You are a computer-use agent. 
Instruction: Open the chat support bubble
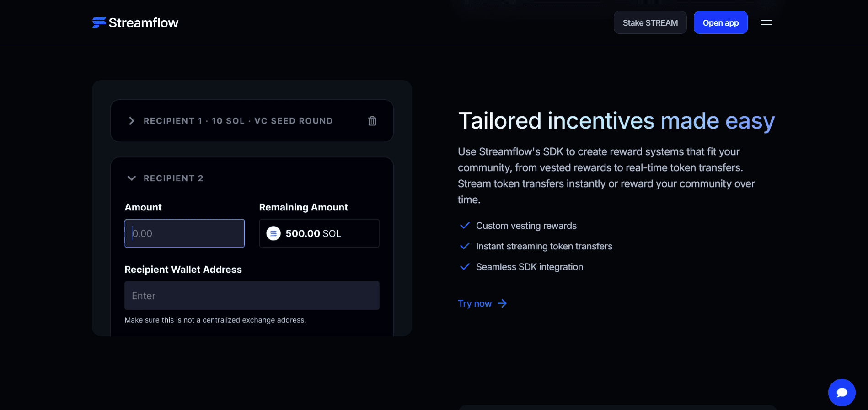841,392
